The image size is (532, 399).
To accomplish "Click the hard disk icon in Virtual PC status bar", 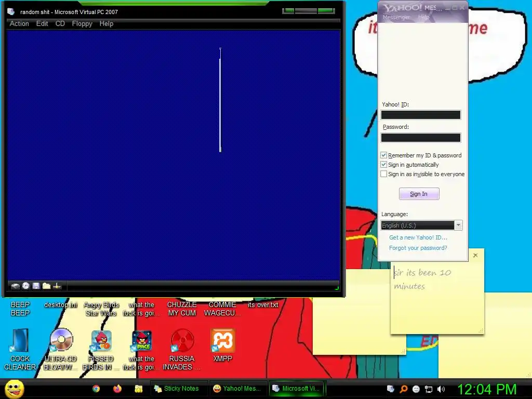I will (15, 286).
